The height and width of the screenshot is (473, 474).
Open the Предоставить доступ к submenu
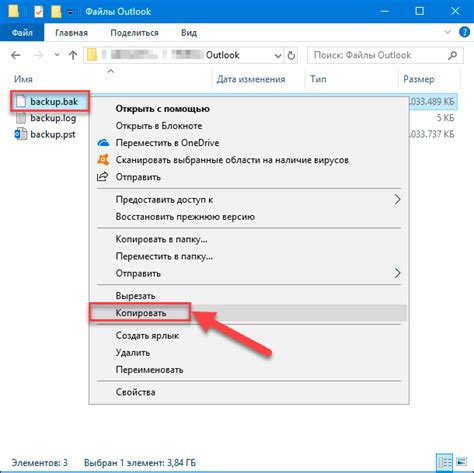coord(249,199)
